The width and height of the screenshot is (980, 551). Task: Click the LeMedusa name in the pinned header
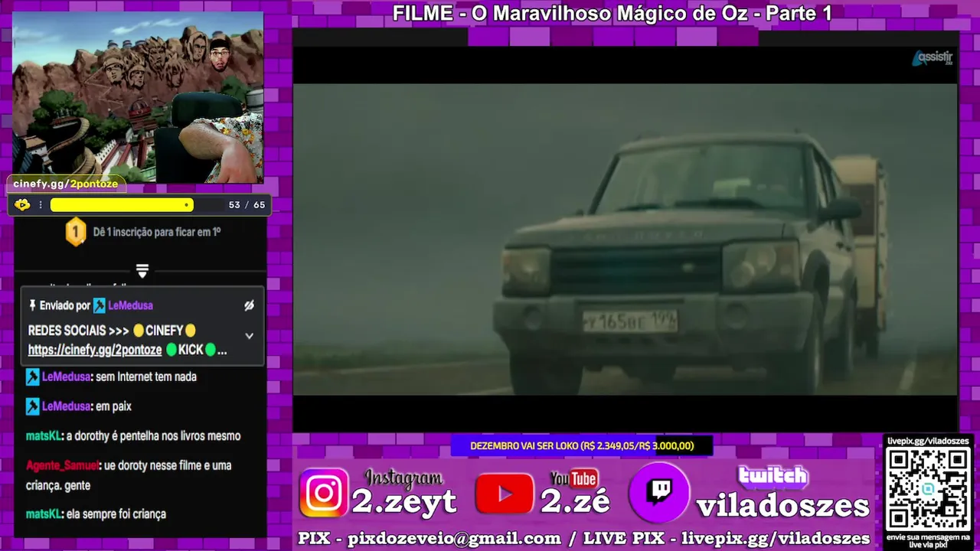(x=130, y=305)
